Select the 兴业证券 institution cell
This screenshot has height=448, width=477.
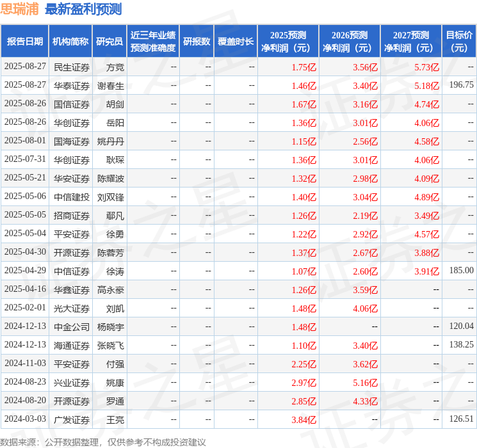point(72,383)
